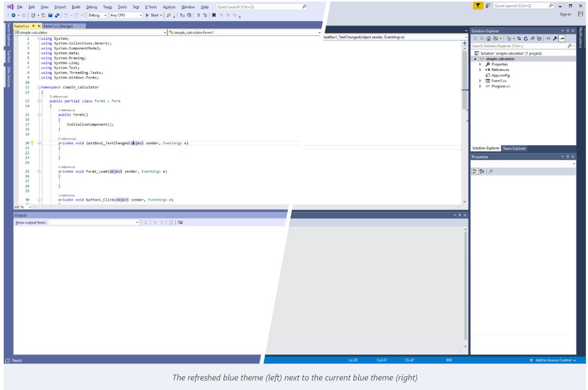Open Solution Explorer properties with the wrench icon
Viewport: 588px width, 390px height.
click(555, 38)
